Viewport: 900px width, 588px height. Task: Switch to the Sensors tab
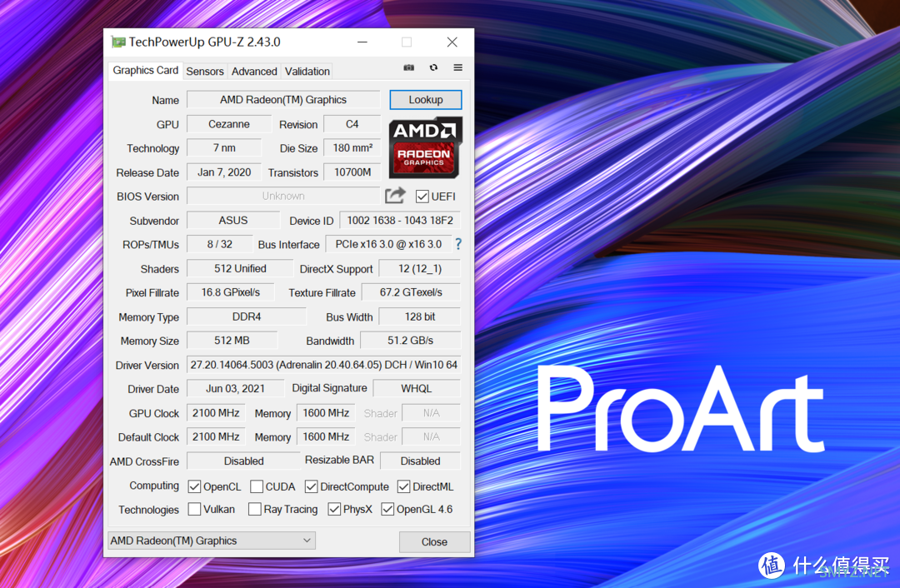pos(205,71)
